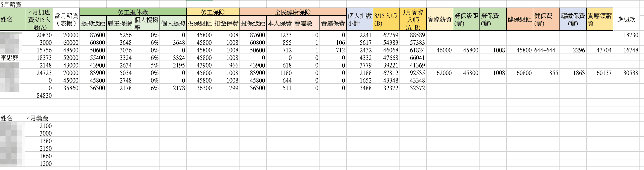Click the 個人扣繳小計 header cell
Image resolution: width=644 pixels, height=170 pixels.
pos(360,19)
